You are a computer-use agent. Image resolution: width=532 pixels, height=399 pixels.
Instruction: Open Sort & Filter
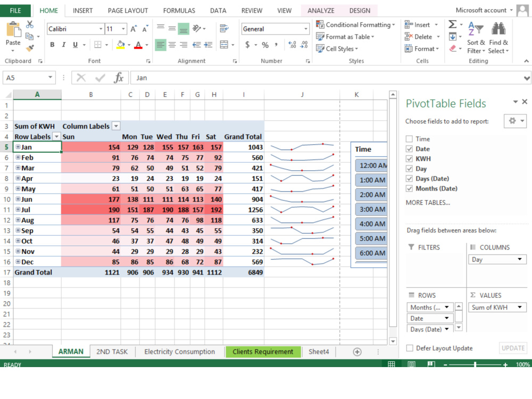coord(476,37)
